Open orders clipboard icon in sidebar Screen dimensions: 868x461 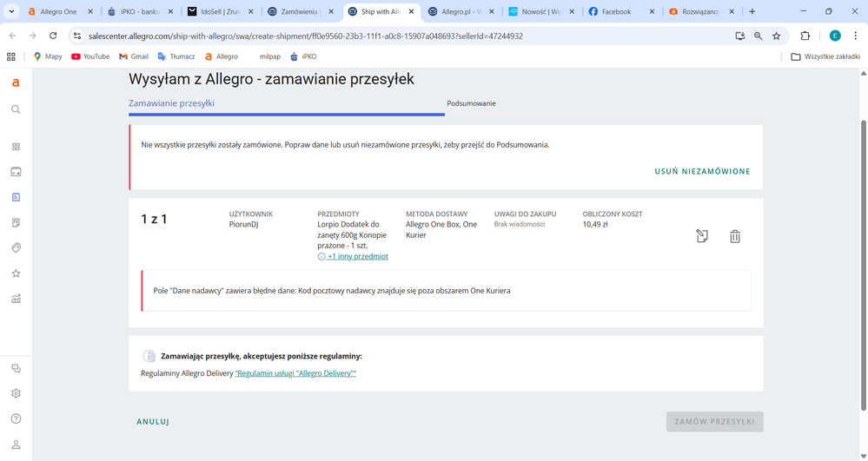pos(16,197)
